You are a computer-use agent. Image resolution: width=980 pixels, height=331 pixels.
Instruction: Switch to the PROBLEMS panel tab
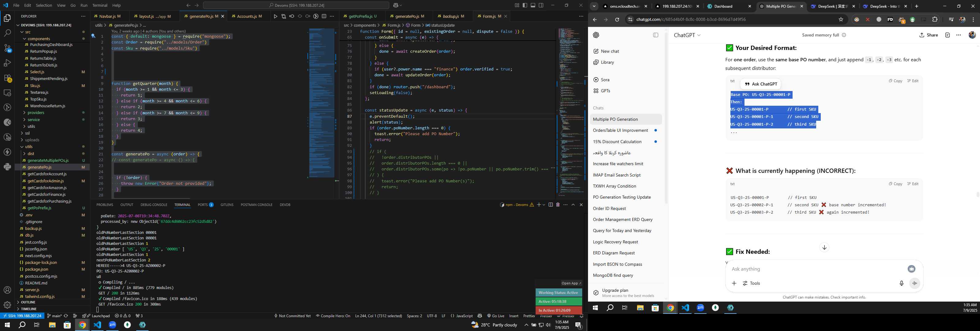105,205
